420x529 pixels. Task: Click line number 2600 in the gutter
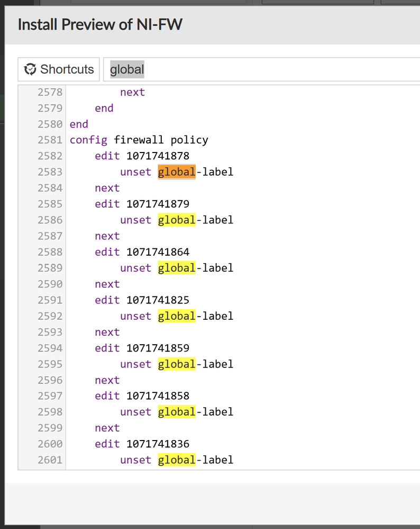tap(50, 444)
